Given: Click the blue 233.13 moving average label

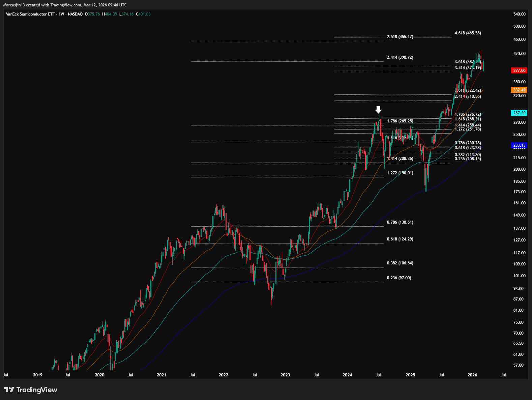Looking at the screenshot, I should 519,146.
